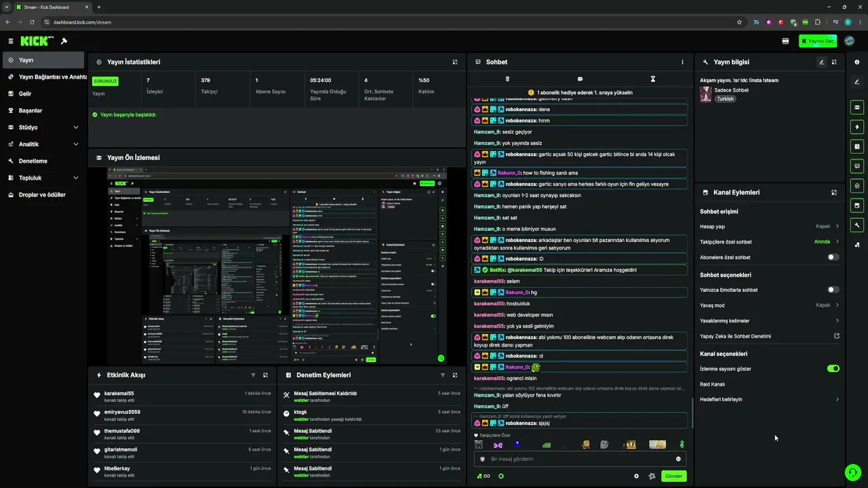Send the message with the Gönder button
This screenshot has height=488, width=868.
point(674,476)
